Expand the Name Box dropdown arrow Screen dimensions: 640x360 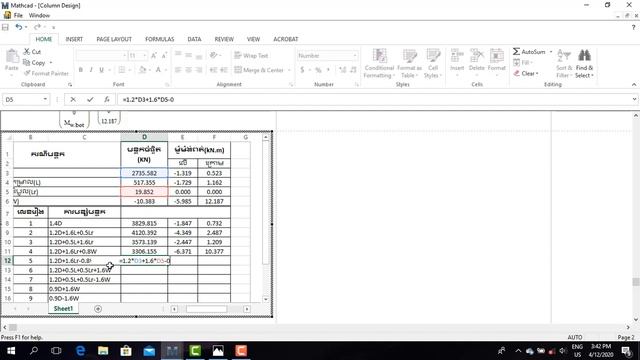pyautogui.click(x=45, y=99)
